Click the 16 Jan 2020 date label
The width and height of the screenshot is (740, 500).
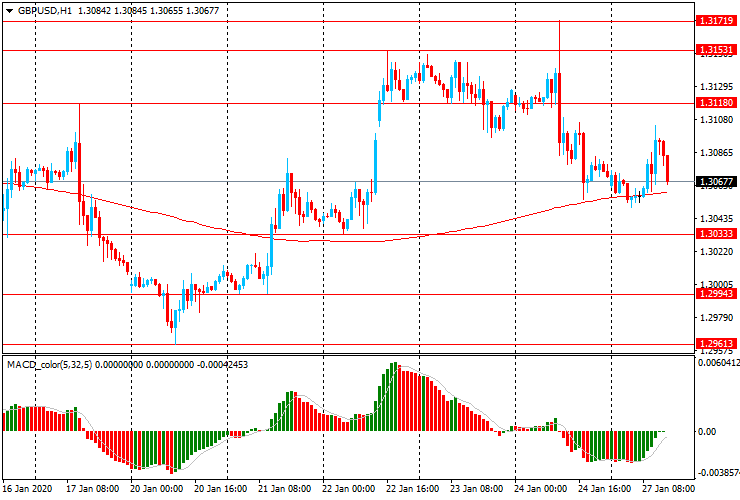27,488
